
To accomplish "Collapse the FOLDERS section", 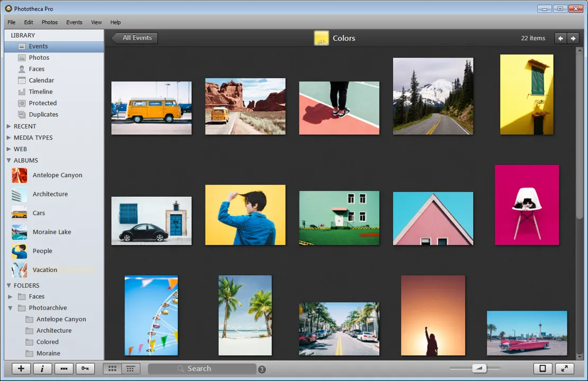I will point(8,285).
